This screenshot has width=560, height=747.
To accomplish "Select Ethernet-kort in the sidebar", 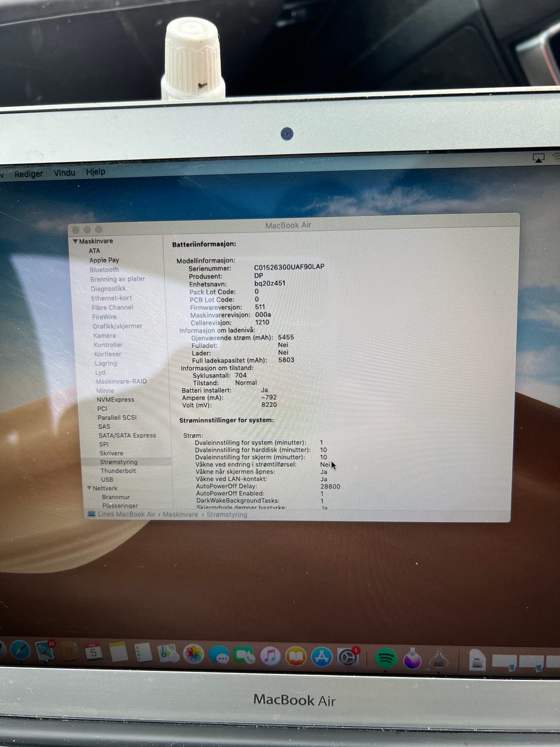I will (111, 298).
